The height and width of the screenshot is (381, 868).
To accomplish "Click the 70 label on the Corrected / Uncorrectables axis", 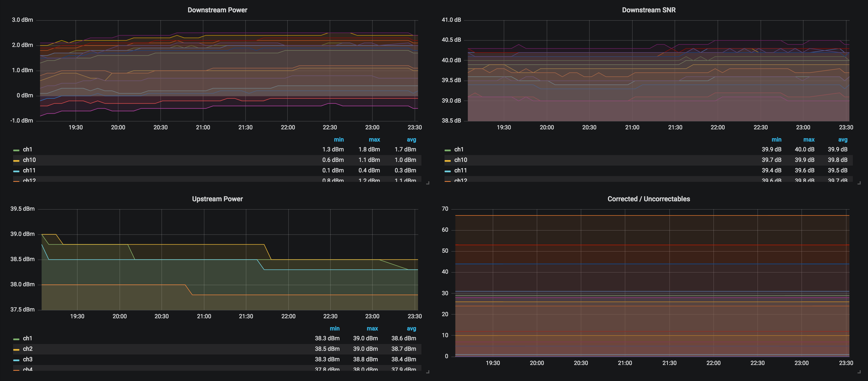I will [445, 209].
